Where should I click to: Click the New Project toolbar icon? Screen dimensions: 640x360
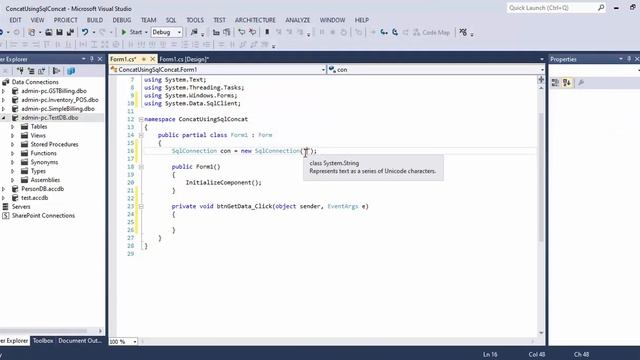(31, 32)
